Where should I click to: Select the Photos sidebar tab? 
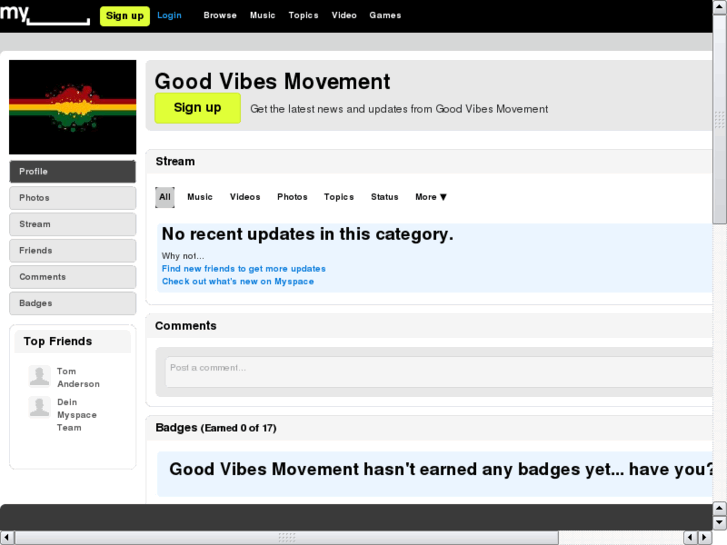coord(73,198)
